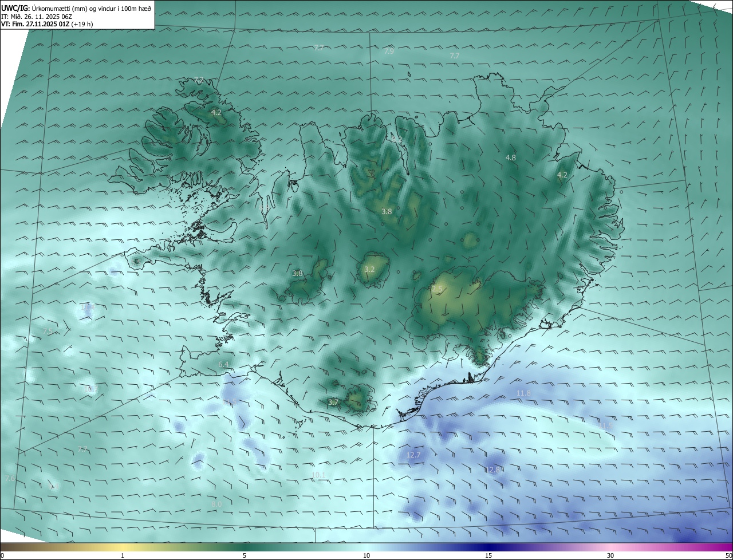Click the 7.2 value on the map
This screenshot has width=733, height=560.
pyautogui.click(x=199, y=80)
